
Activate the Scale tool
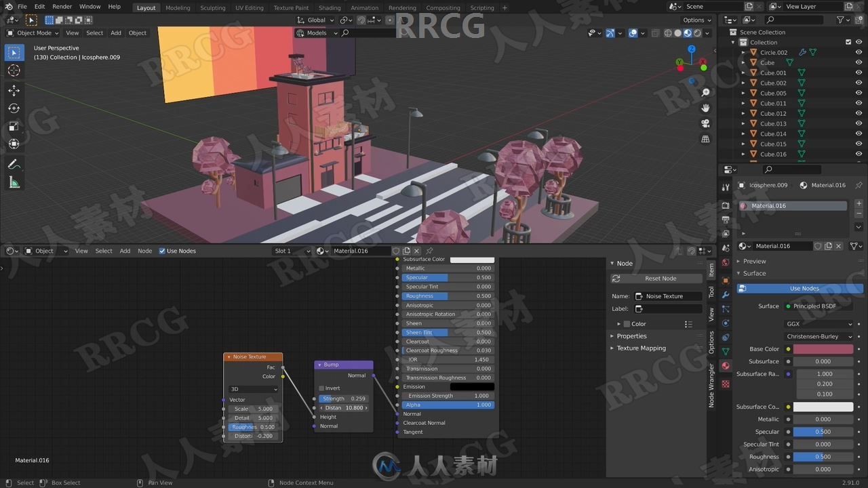click(x=14, y=127)
